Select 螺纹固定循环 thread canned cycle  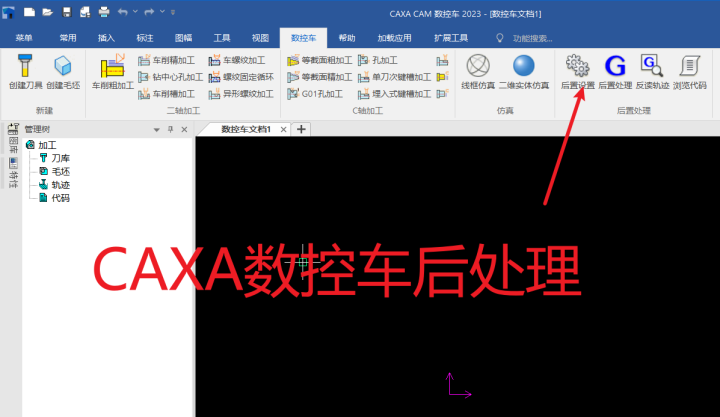click(241, 77)
